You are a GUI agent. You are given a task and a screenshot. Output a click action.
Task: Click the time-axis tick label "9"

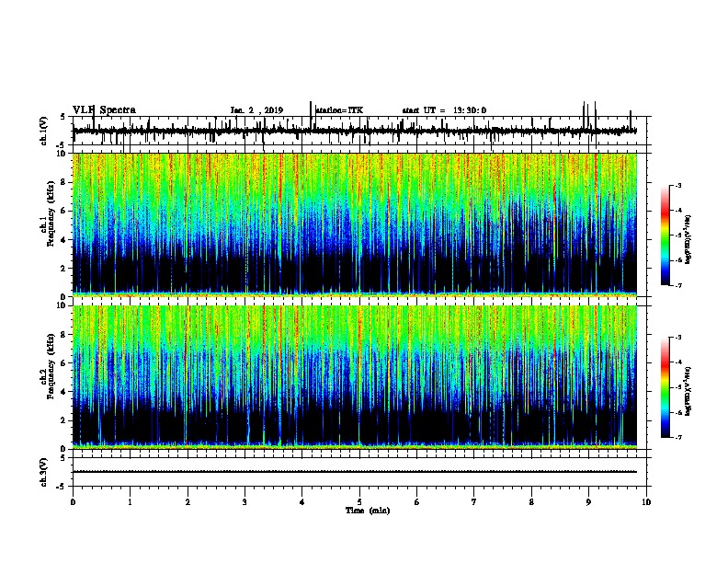click(x=588, y=502)
